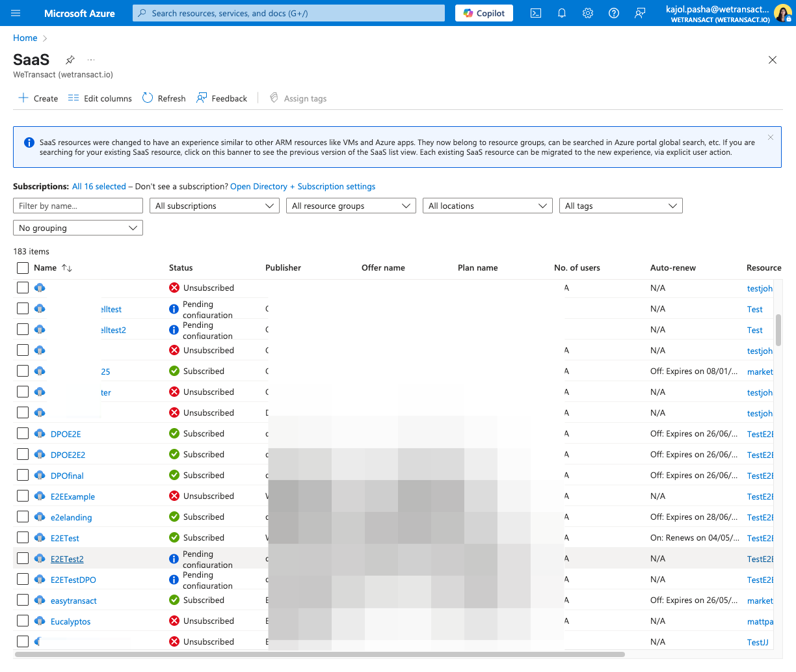Screen dimensions: 796x672
Task: Open the account avatar menu
Action: (x=782, y=13)
